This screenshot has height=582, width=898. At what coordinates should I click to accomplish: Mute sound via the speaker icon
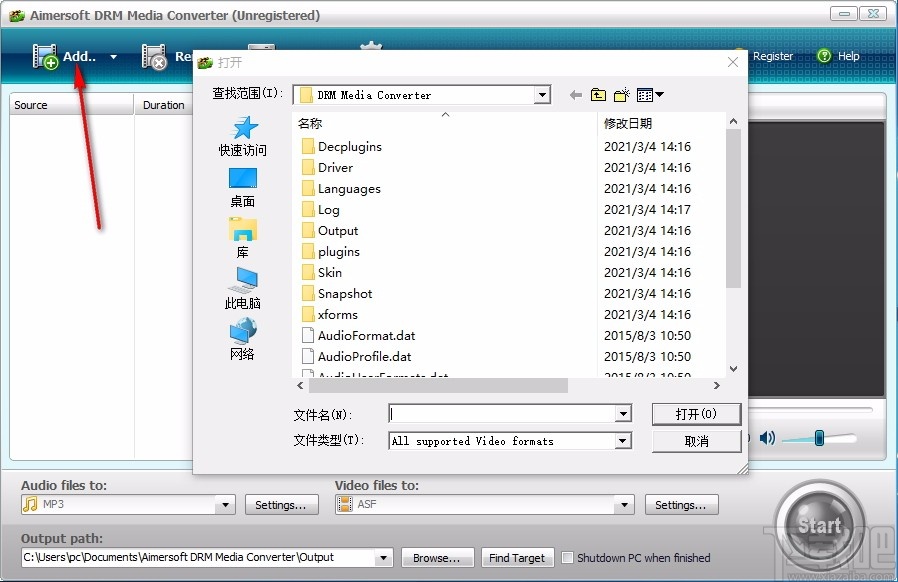click(767, 437)
